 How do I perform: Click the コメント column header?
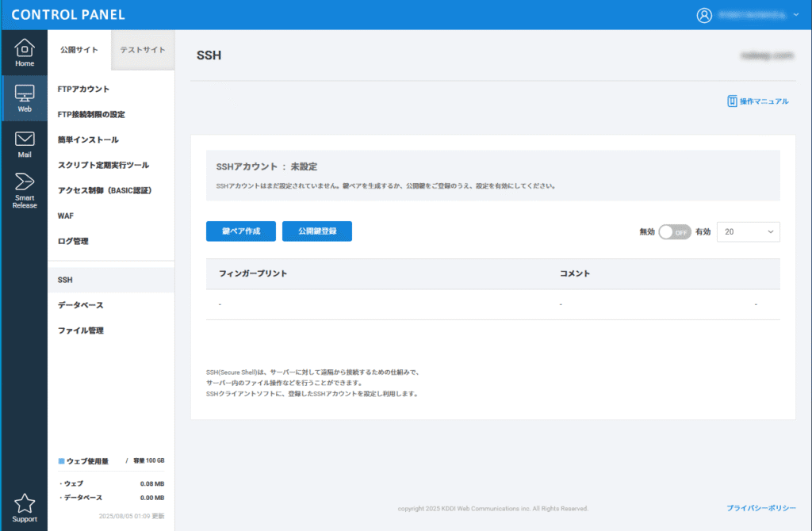pyautogui.click(x=575, y=273)
